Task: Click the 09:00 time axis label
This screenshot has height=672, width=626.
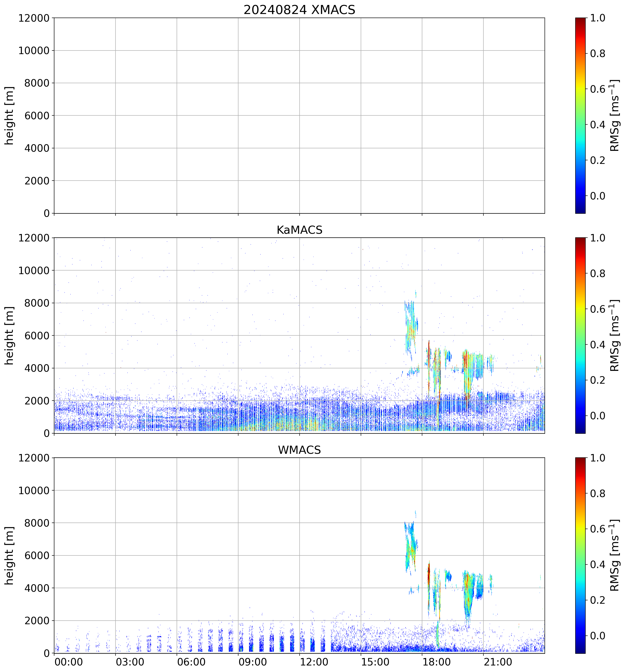Action: (253, 662)
